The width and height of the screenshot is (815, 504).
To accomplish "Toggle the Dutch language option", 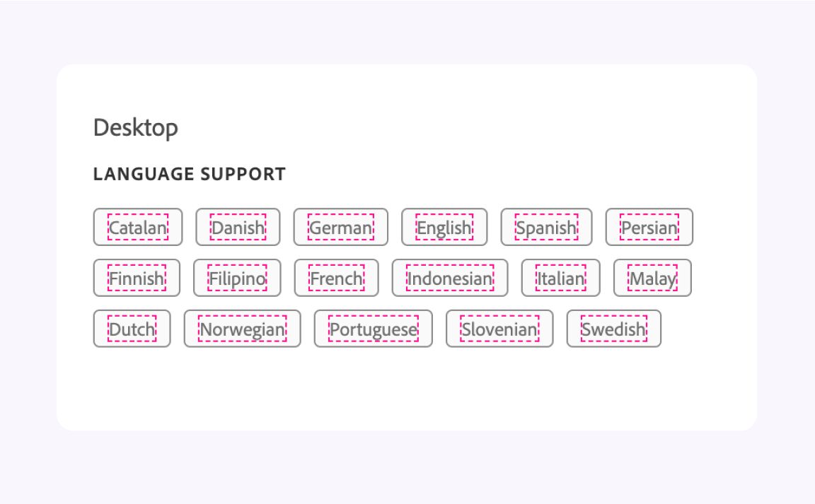I will [132, 329].
